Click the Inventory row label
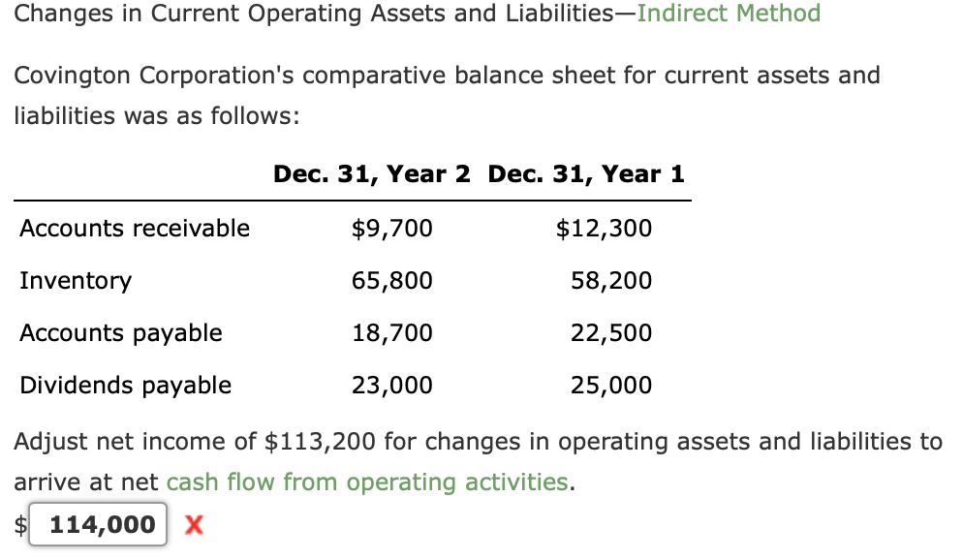The image size is (963, 560). pos(75,280)
